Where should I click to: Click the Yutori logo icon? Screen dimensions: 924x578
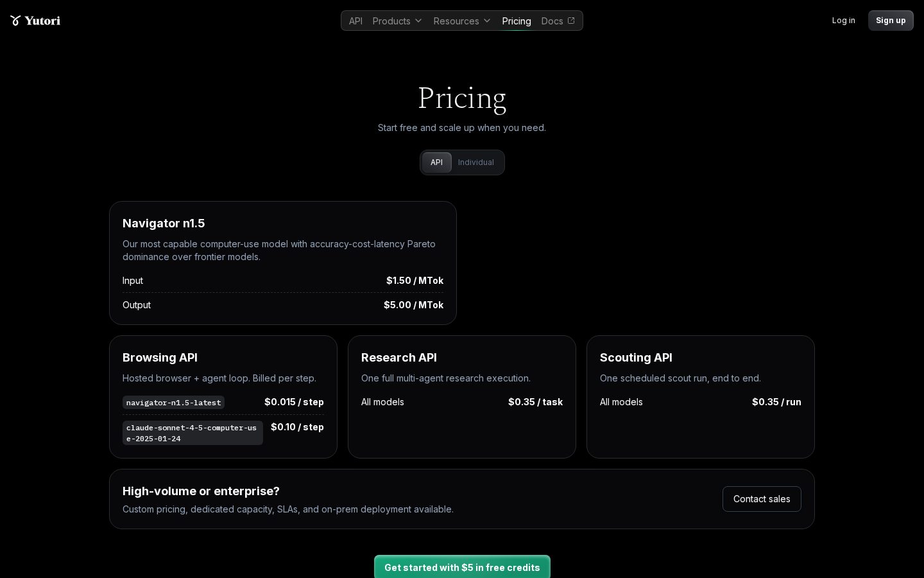[x=15, y=21]
